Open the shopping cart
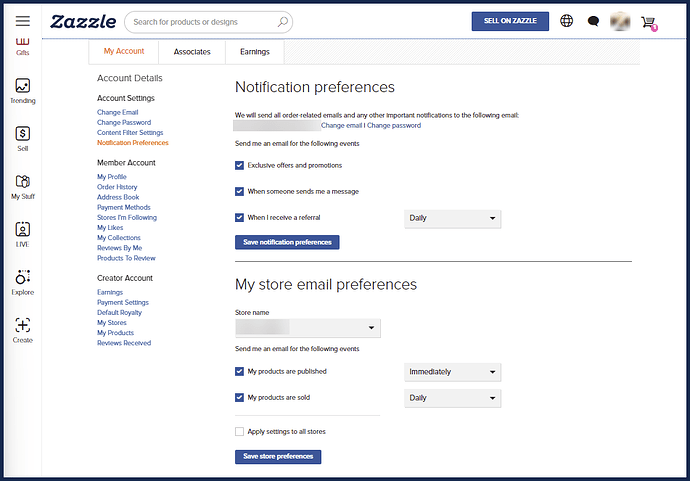The height and width of the screenshot is (481, 690). [x=649, y=22]
